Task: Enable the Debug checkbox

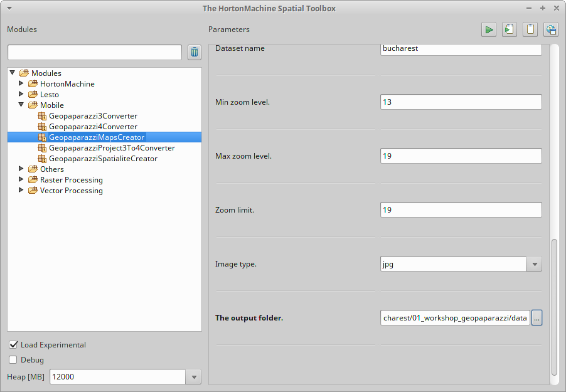Action: point(13,360)
